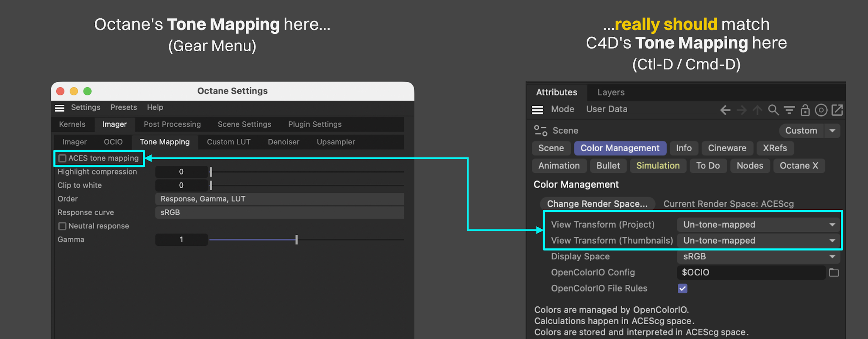Open the Presets menu

click(124, 107)
